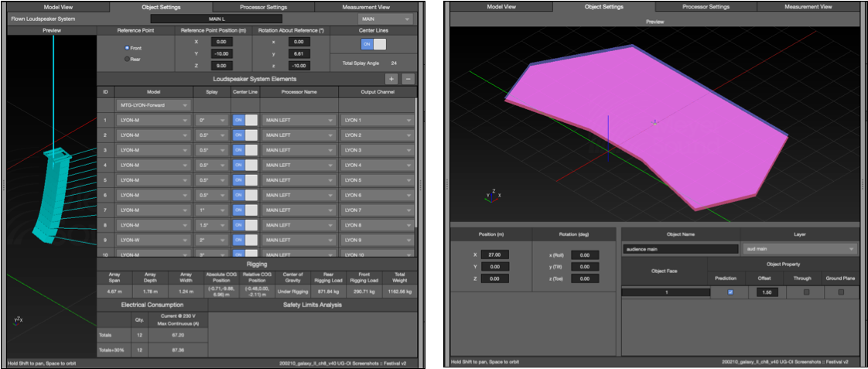Add a loudspeaker element with the plus button
The image size is (868, 369).
click(392, 79)
